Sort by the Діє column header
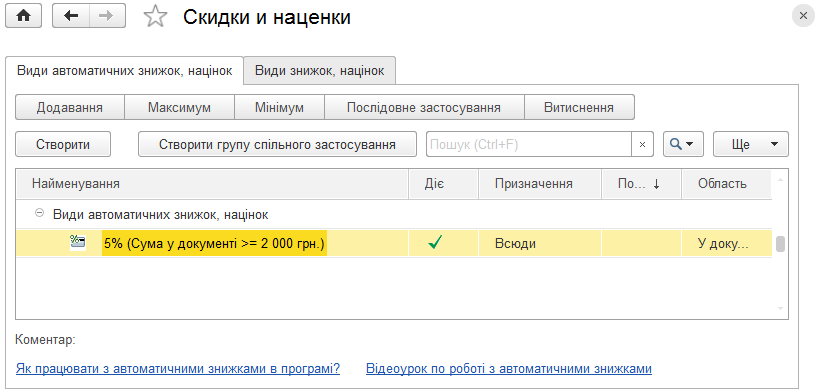 [443, 184]
